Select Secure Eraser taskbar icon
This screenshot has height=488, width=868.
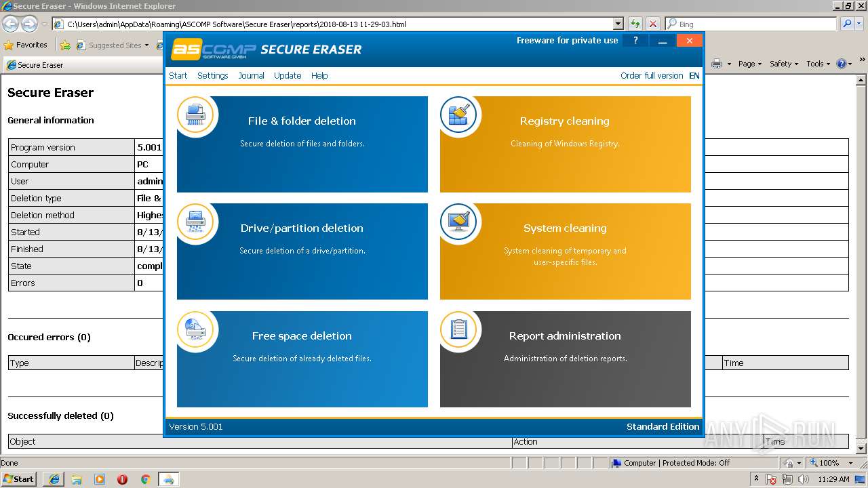[x=168, y=479]
